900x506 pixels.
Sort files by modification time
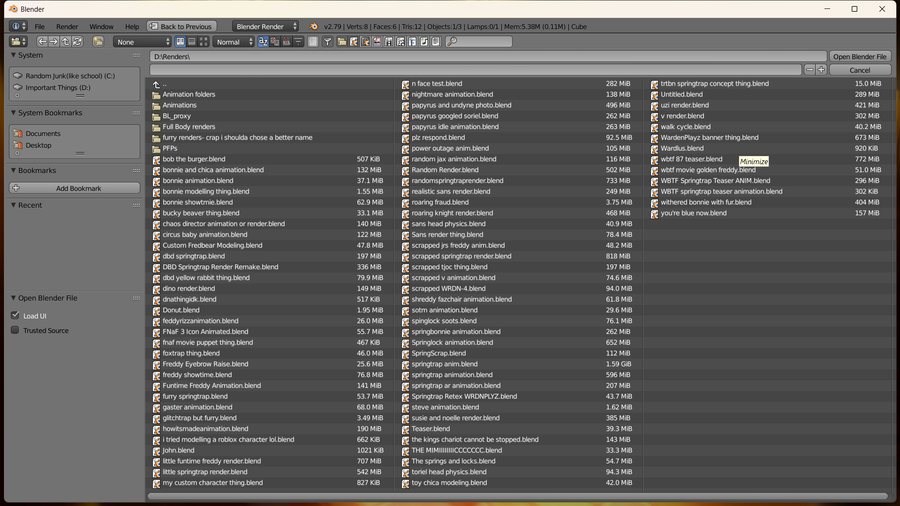286,42
